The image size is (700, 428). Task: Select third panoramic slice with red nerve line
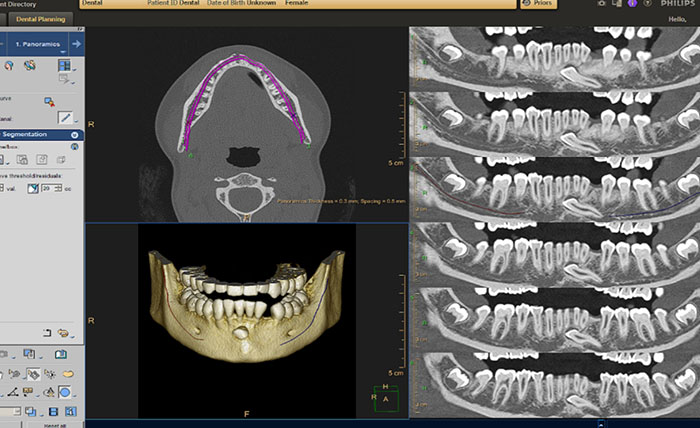[x=554, y=189]
